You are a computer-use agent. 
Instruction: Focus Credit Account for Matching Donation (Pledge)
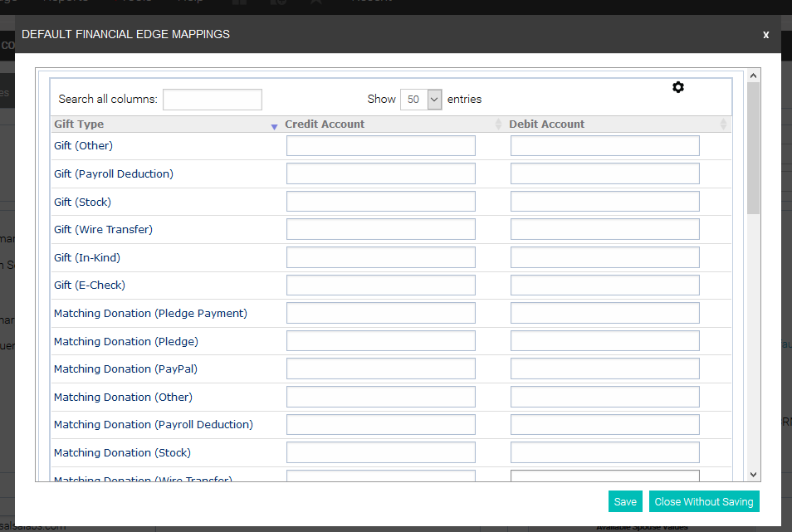point(381,341)
